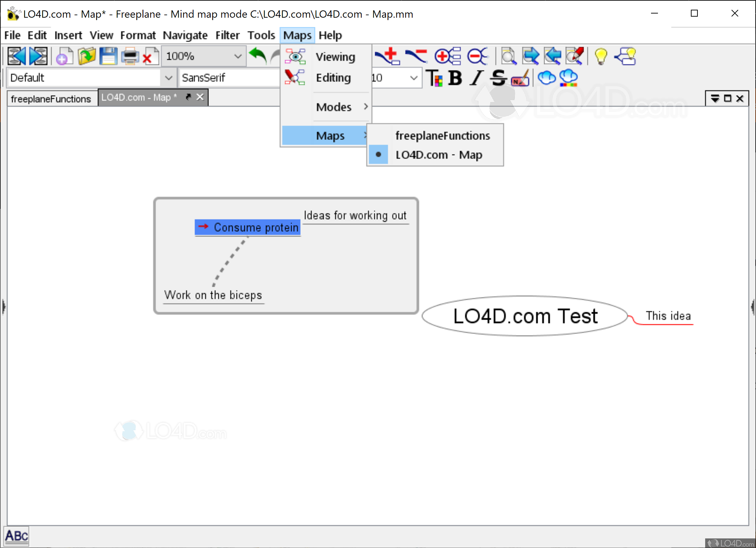The image size is (756, 548).
Task: Open the font size dropdown arrow
Action: coord(414,78)
